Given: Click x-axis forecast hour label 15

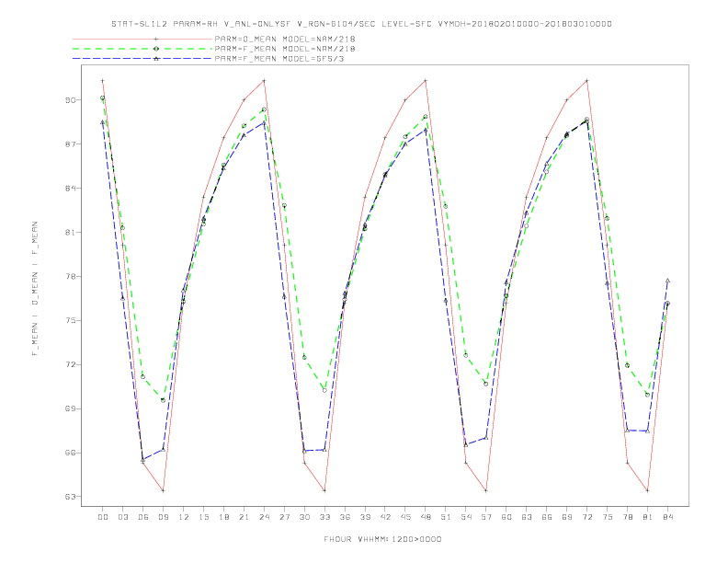Looking at the screenshot, I should pos(204,517).
